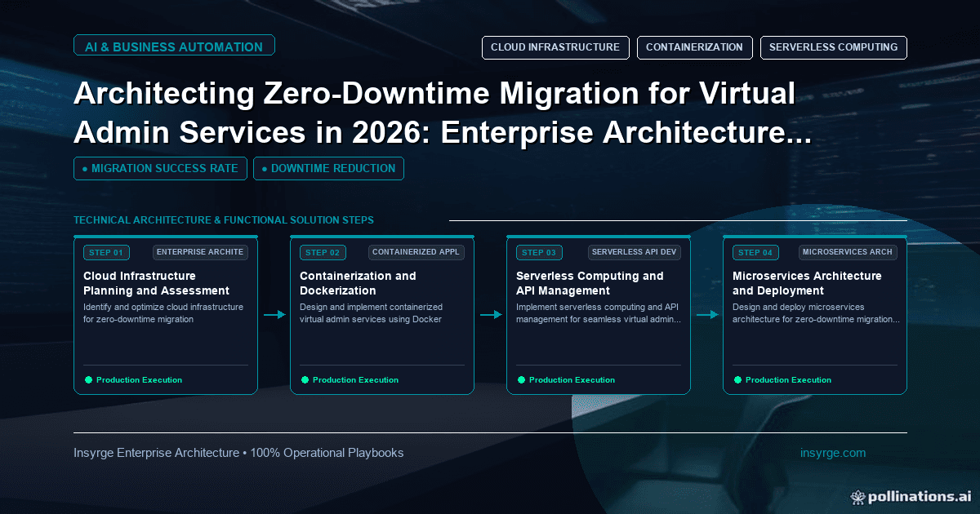Click the STEP 03 badge
Viewport: 980px width, 514px height.
[x=539, y=252]
